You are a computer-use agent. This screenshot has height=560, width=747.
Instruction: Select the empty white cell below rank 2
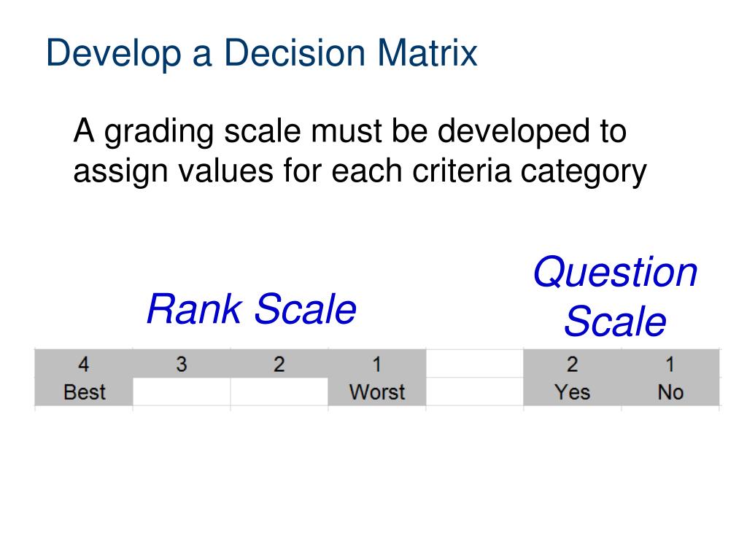point(279,392)
